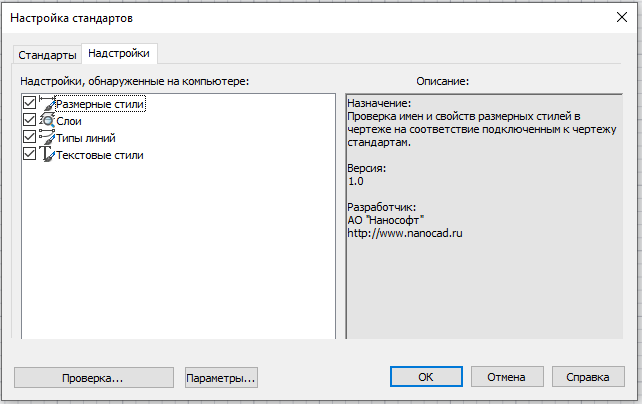Disable the Типы линий checkbox

coord(29,137)
